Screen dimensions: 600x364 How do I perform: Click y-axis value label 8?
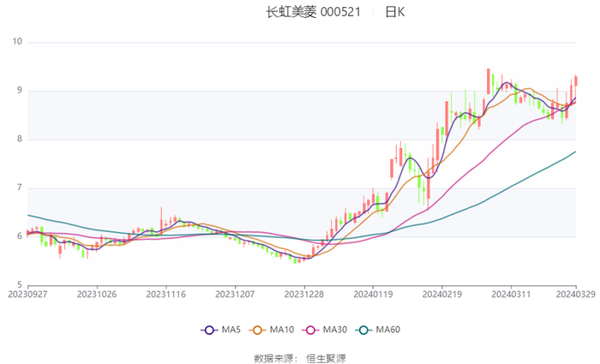(x=20, y=139)
